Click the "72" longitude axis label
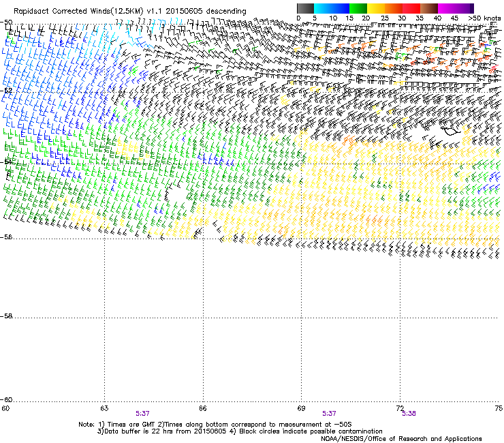Screen dimensions: 504x443 coord(400,408)
